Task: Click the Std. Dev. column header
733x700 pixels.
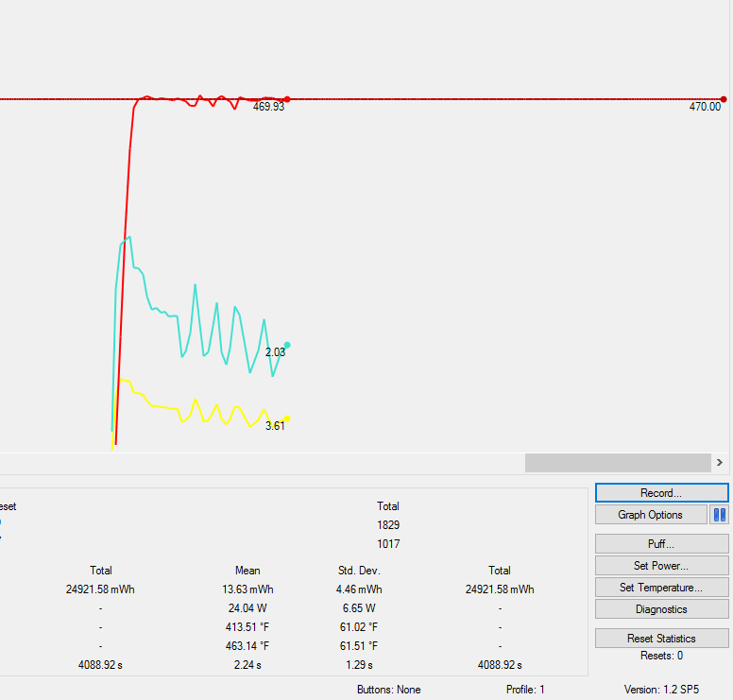Action: (357, 571)
